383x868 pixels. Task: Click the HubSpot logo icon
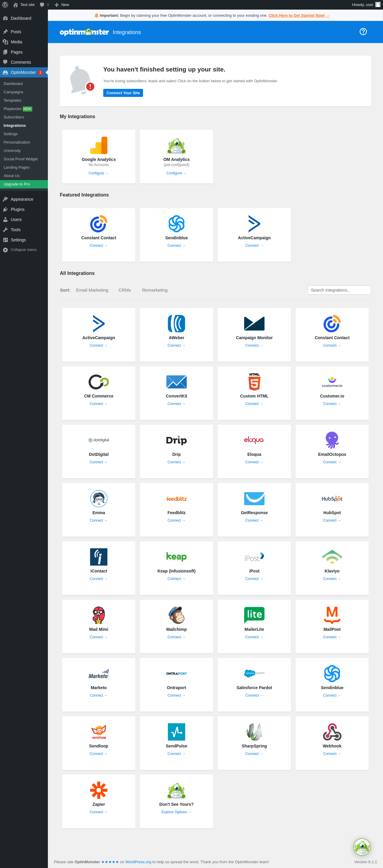pyautogui.click(x=332, y=499)
